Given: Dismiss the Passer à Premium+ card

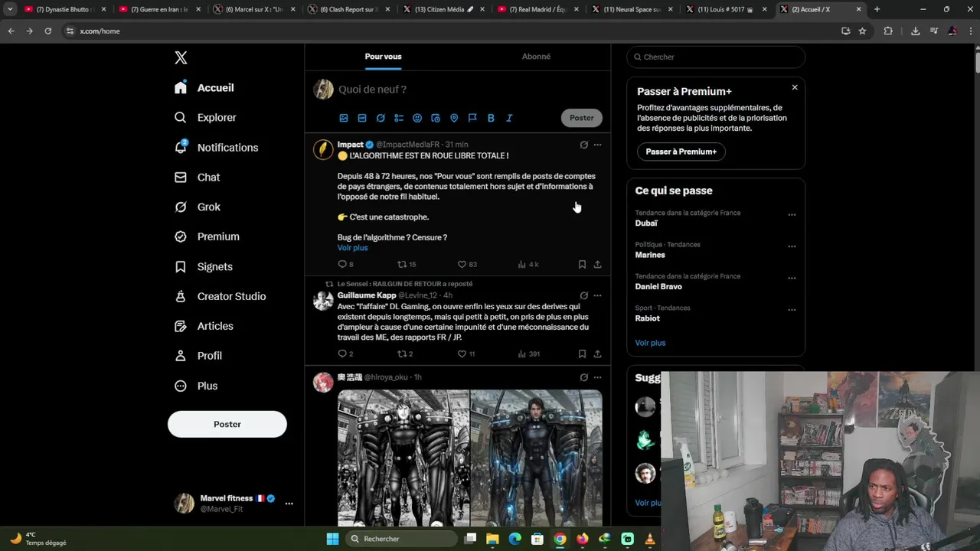Looking at the screenshot, I should 795,87.
